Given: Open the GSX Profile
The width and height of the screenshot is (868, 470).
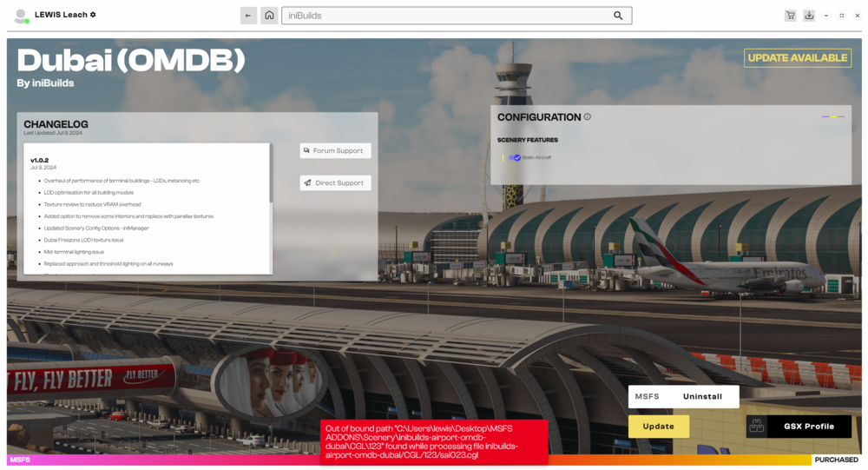Looking at the screenshot, I should (808, 427).
